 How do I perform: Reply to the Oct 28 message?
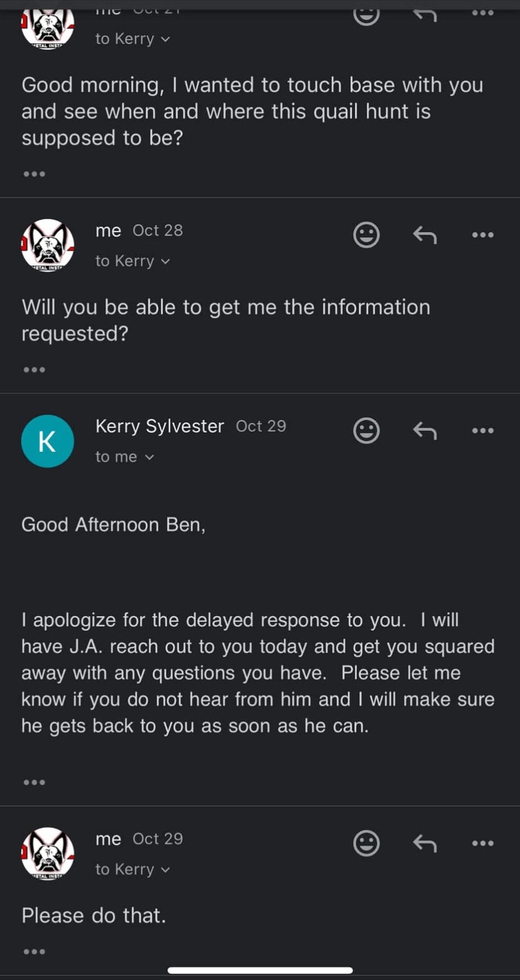(x=425, y=235)
